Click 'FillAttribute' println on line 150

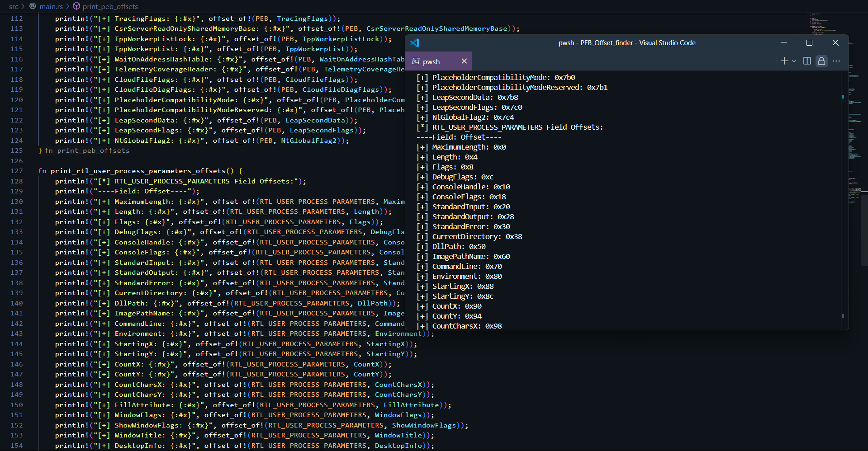253,405
